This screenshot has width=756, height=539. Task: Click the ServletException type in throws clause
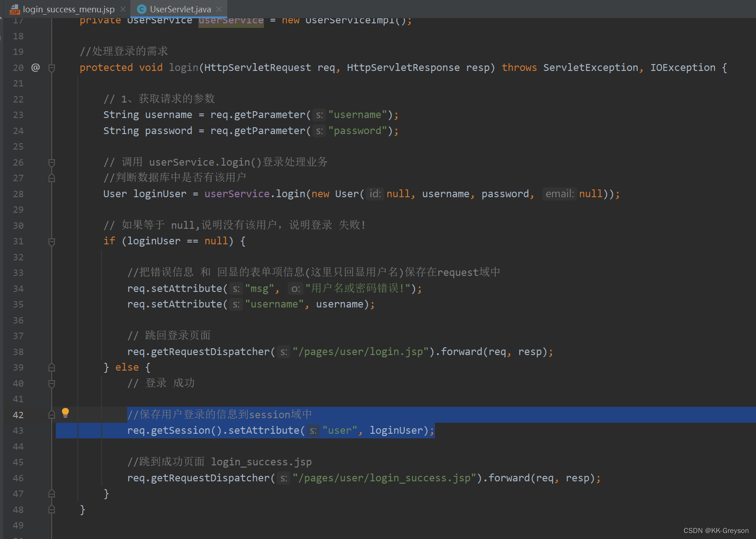[x=590, y=68]
